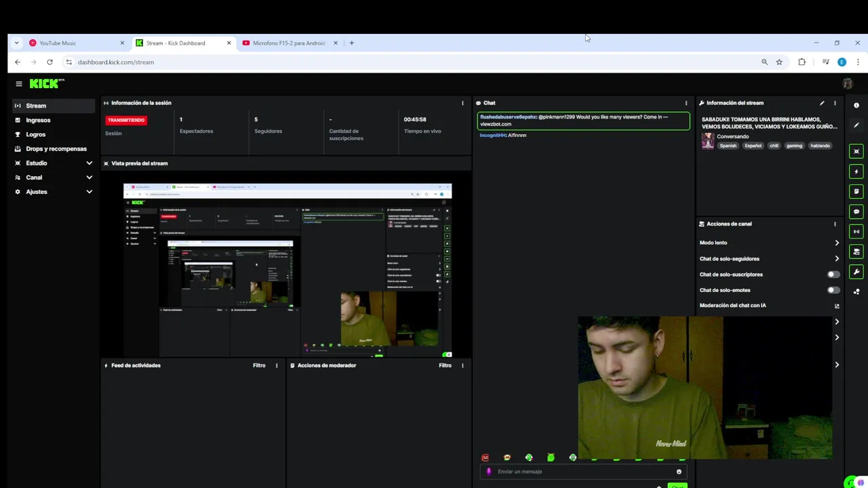Click the three-dots cluster icon in right sidebar
Image resolution: width=868 pixels, height=488 pixels.
click(856, 291)
